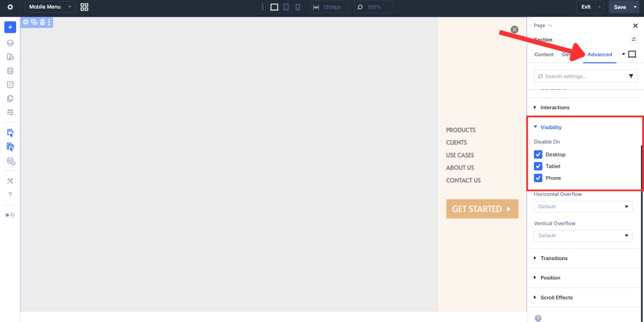Delete the section with the trash icon
The image size is (644, 322).
point(42,22)
